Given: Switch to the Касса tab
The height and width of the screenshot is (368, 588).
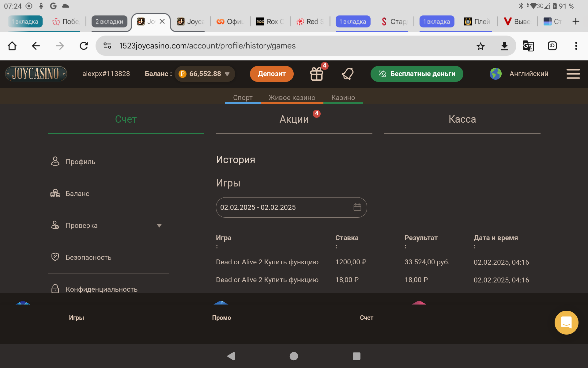Looking at the screenshot, I should tap(462, 119).
